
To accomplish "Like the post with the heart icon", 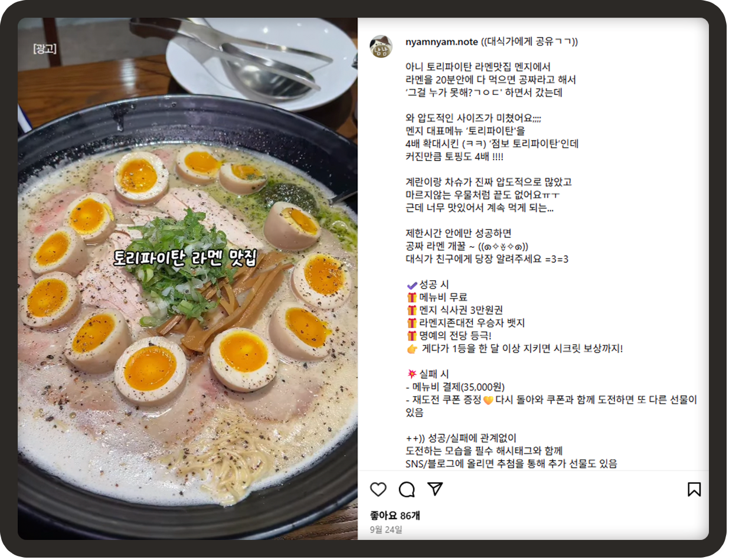I will tap(378, 489).
